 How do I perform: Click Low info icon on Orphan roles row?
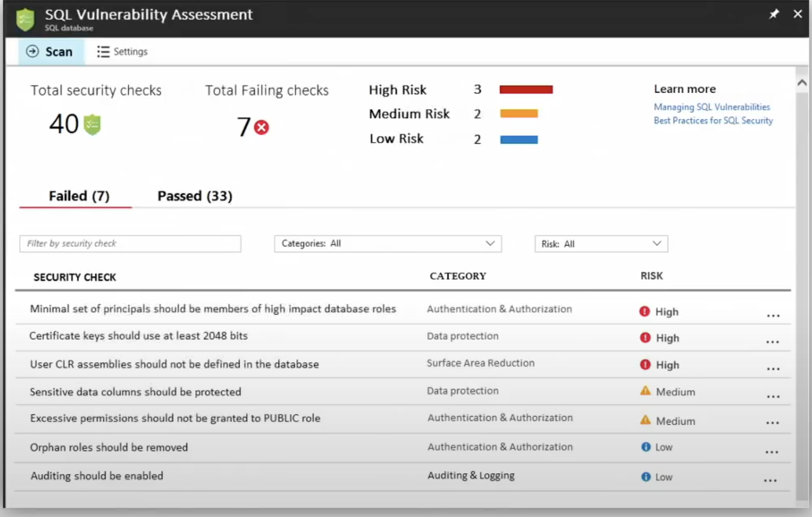click(x=646, y=446)
